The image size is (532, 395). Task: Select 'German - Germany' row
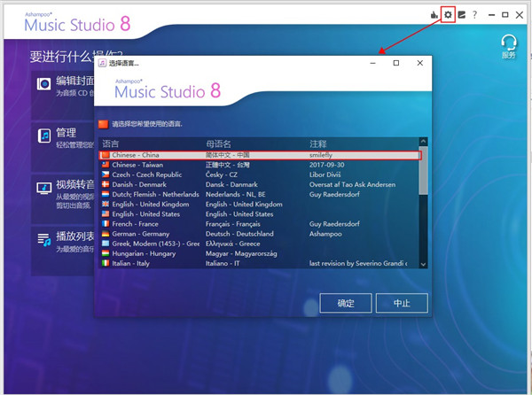coord(260,234)
